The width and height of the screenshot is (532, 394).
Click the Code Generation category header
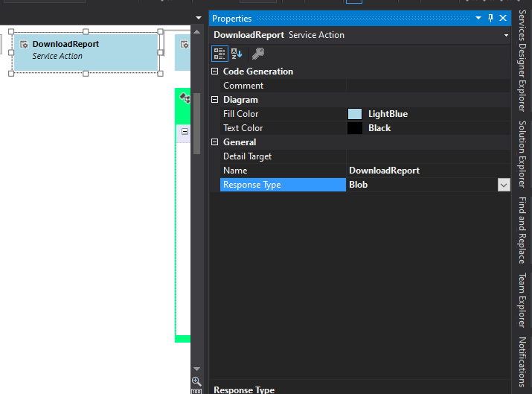(x=258, y=72)
